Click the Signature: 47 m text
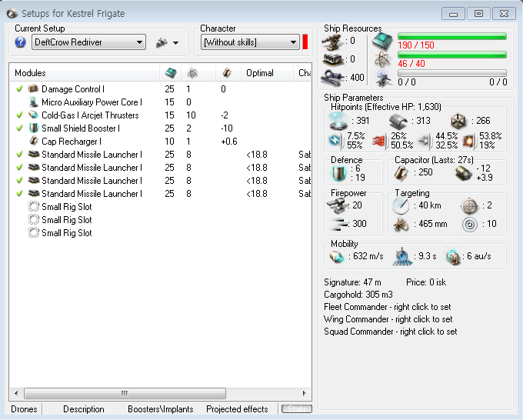The image size is (523, 420). click(x=352, y=282)
